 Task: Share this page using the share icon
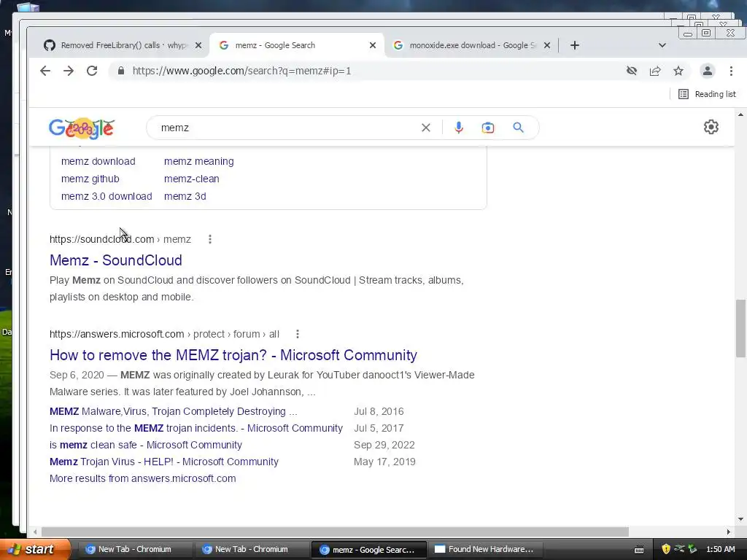tap(655, 71)
